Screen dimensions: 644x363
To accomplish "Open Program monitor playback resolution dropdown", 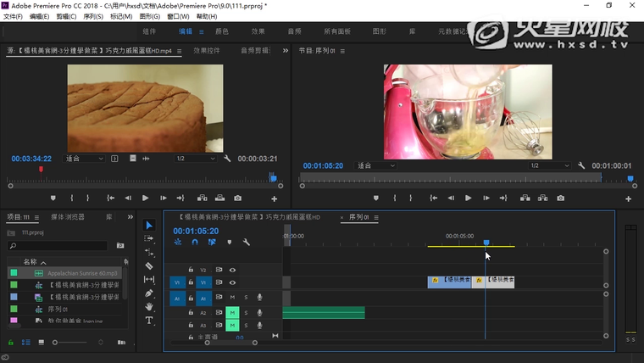I will 549,165.
